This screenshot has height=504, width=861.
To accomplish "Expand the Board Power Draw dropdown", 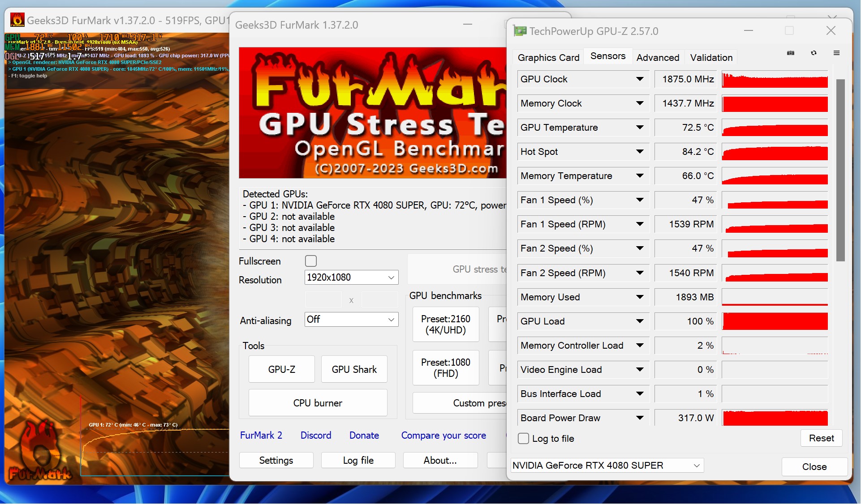I will 640,418.
